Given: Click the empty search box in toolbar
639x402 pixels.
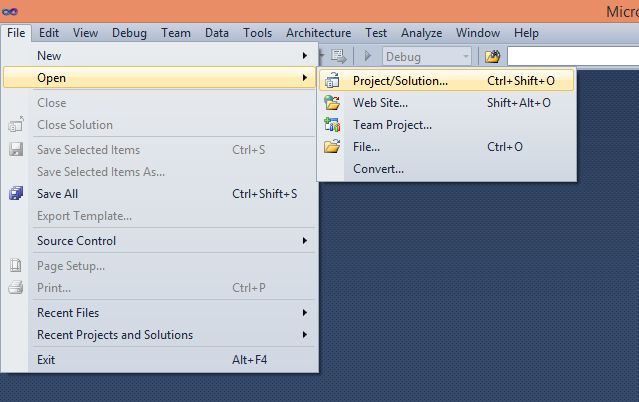Looking at the screenshot, I should point(573,56).
